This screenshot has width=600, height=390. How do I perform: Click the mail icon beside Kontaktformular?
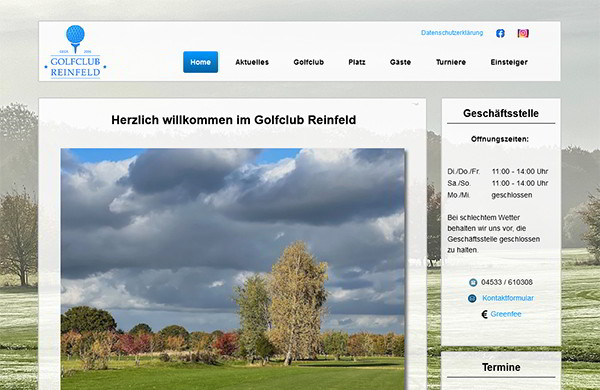coord(472,298)
